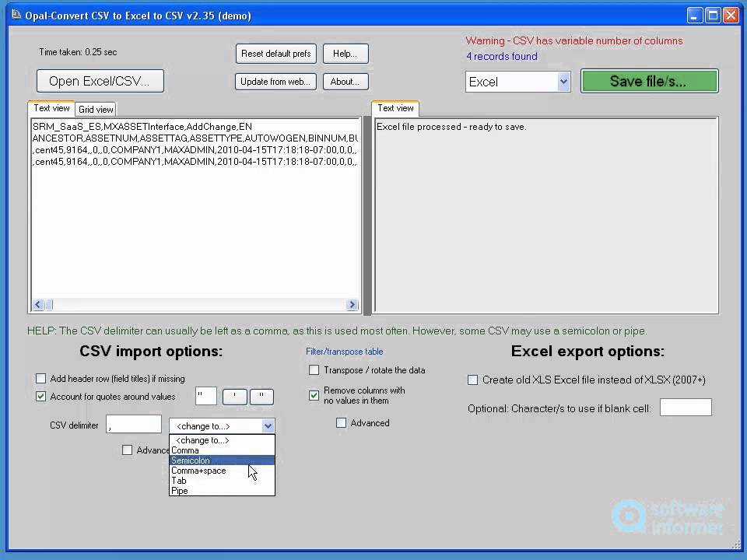Click the vertical splitter bar between panes
Screen dimensions: 747x560
click(x=366, y=215)
